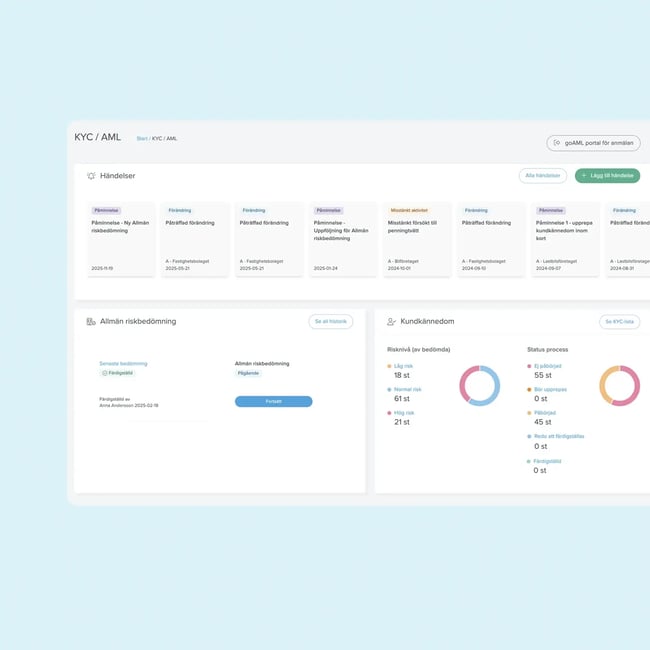
Task: Click the 45 st value under Påbörjad
Action: (543, 422)
